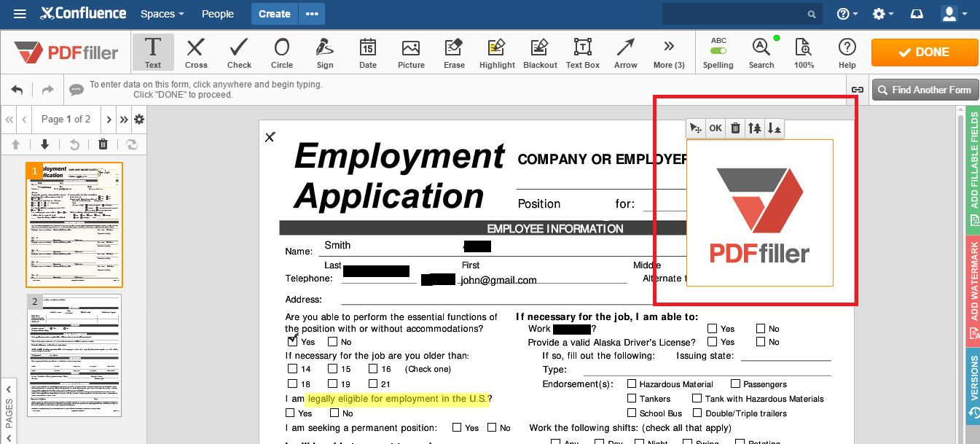Activate move handle for picture
The width and height of the screenshot is (980, 444).
(x=696, y=128)
